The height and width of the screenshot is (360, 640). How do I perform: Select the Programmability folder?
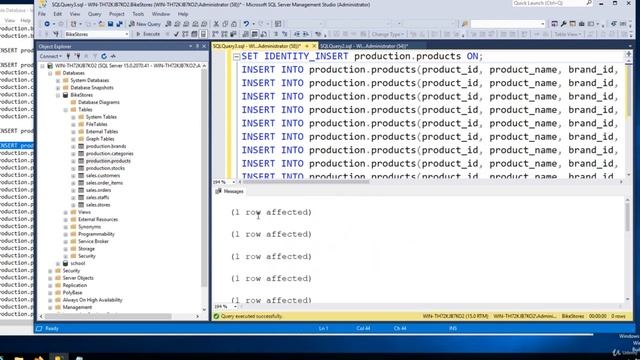click(x=96, y=234)
